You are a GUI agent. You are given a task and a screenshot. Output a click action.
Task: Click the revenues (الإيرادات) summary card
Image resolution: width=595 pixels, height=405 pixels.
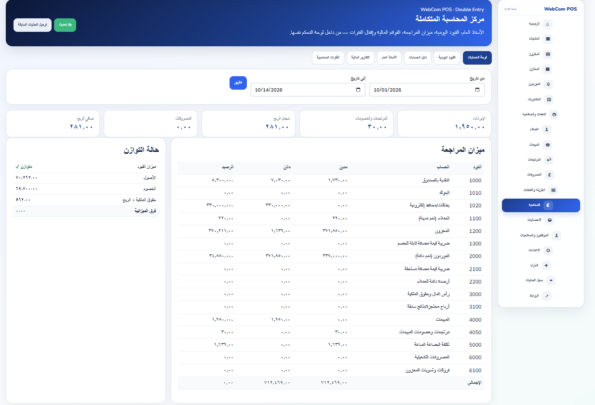[444, 124]
